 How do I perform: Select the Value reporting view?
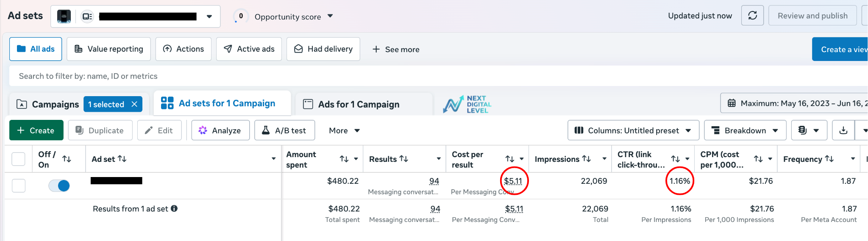[109, 49]
